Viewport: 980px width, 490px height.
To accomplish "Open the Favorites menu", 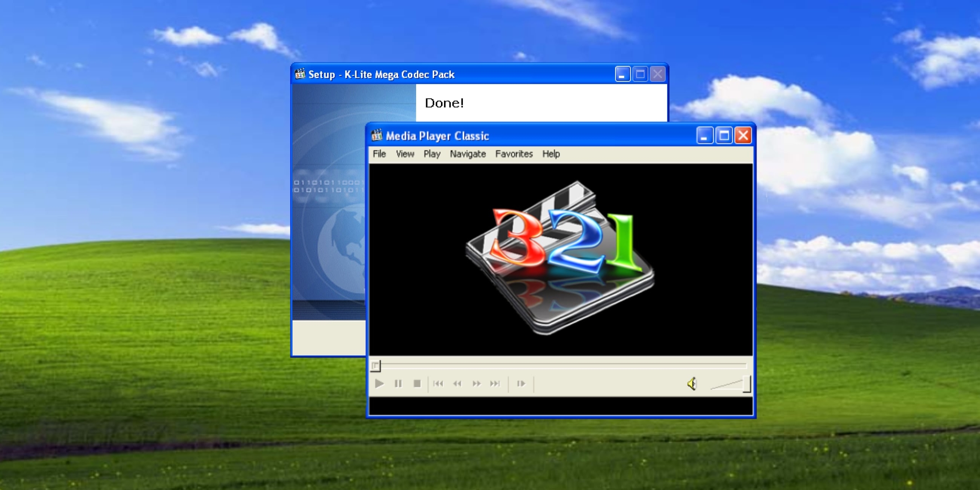I will [x=514, y=154].
